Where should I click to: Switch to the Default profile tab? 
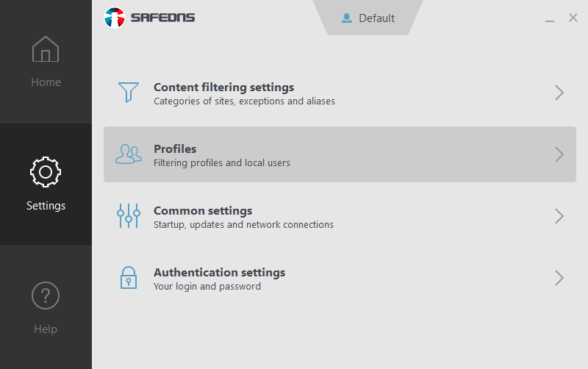[x=376, y=18]
